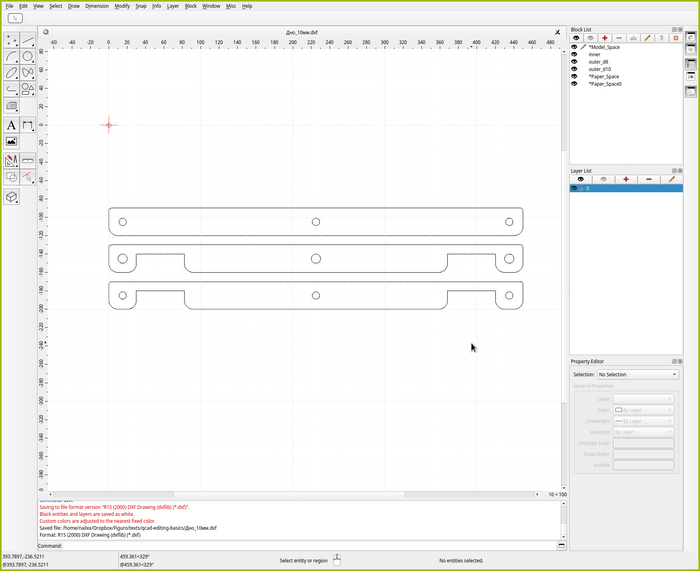Viewport: 700px width, 571px height.
Task: Hide the outer_d8 block
Action: pos(574,61)
